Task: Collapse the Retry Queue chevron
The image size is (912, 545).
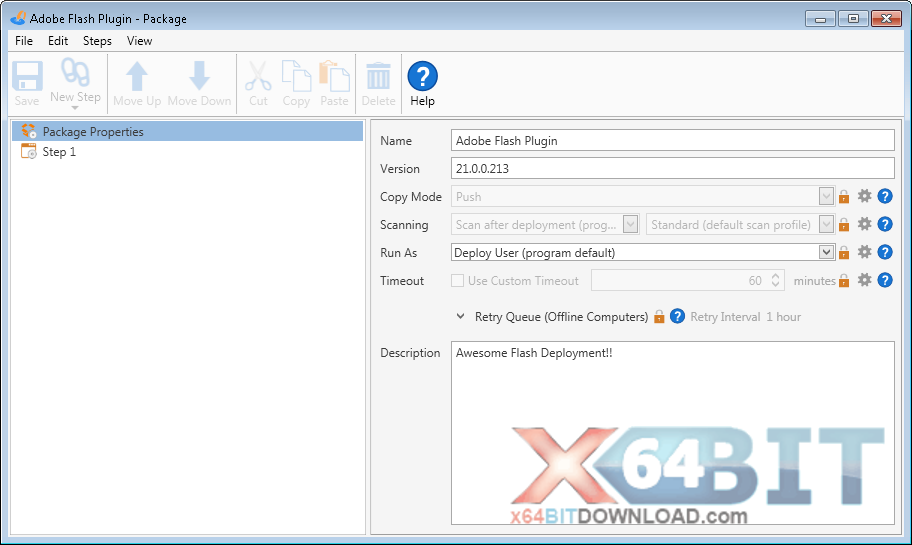Action: click(461, 316)
